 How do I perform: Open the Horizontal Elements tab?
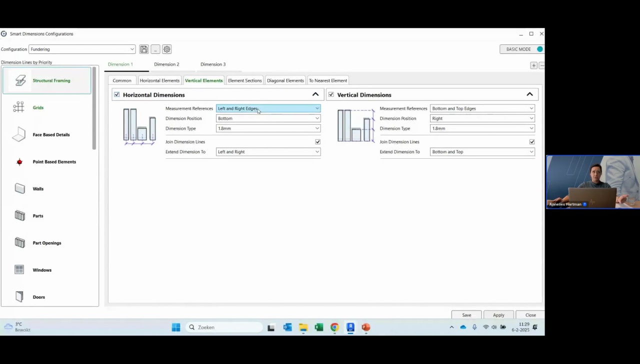click(159, 80)
